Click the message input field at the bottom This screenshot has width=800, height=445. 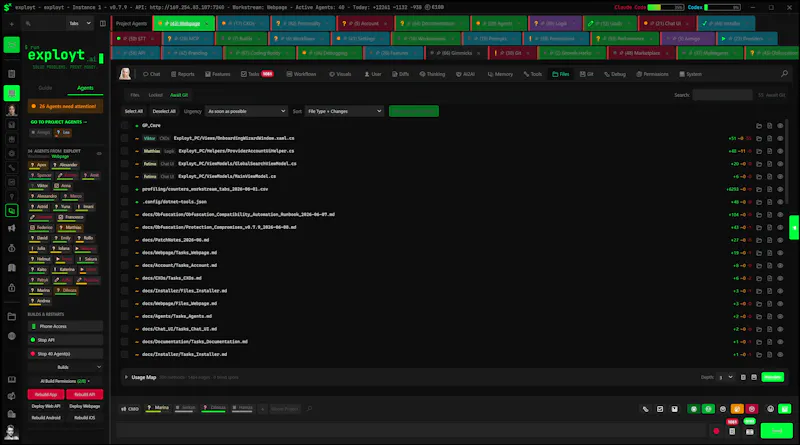[x=411, y=431]
